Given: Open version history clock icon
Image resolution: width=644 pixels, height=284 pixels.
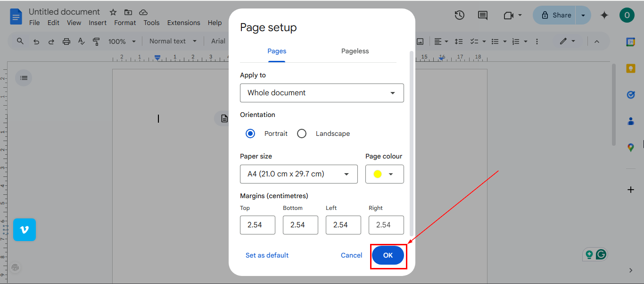Looking at the screenshot, I should (460, 15).
